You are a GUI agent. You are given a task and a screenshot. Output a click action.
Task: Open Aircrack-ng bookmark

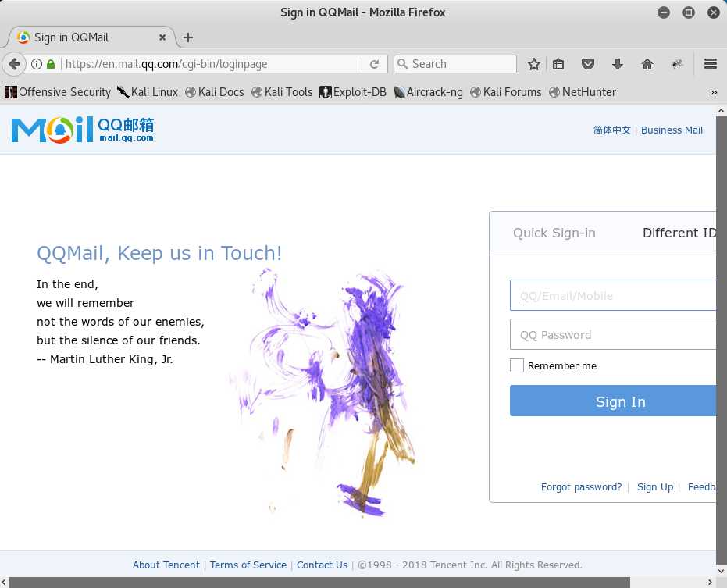tap(428, 92)
